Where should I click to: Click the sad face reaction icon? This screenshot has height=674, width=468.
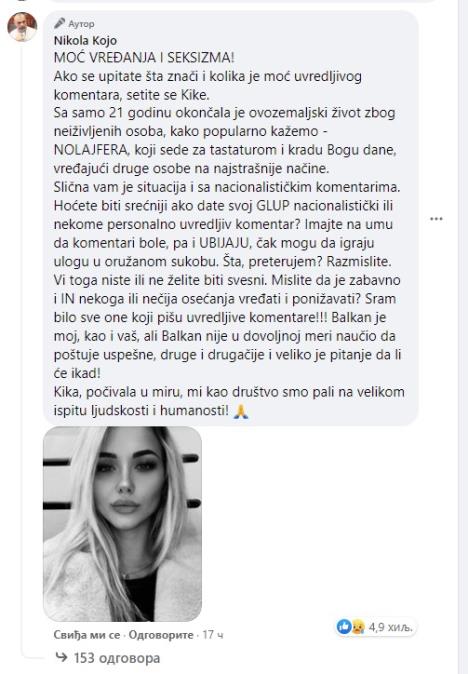(358, 627)
